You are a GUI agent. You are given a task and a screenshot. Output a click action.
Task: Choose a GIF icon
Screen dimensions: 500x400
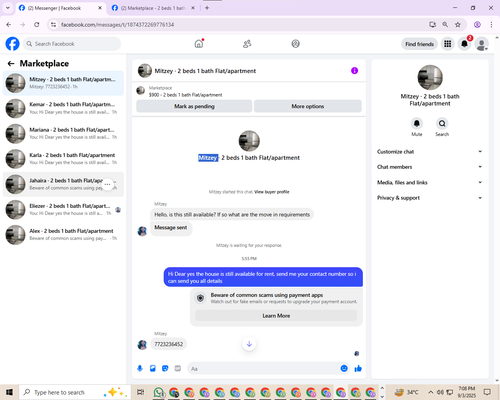click(x=178, y=368)
